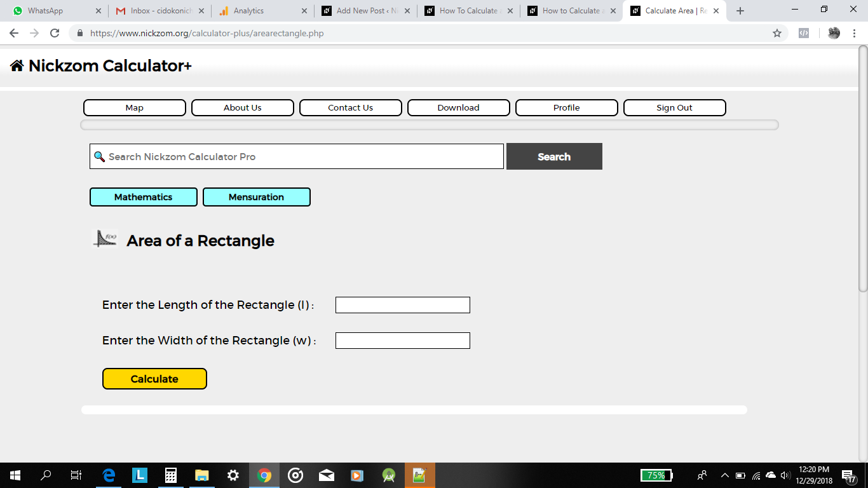Click the Length of the Rectangle input
Screen dimensions: 868x488
(403, 305)
